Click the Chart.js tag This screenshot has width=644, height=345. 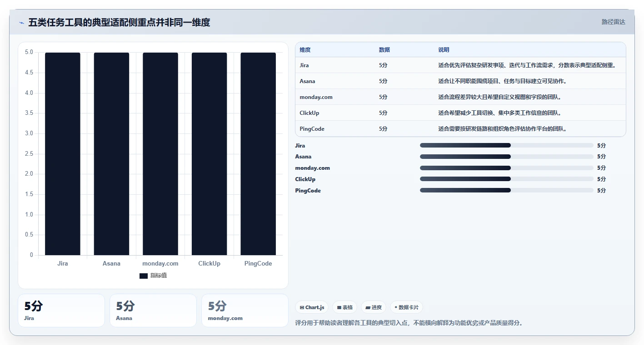[312, 307]
